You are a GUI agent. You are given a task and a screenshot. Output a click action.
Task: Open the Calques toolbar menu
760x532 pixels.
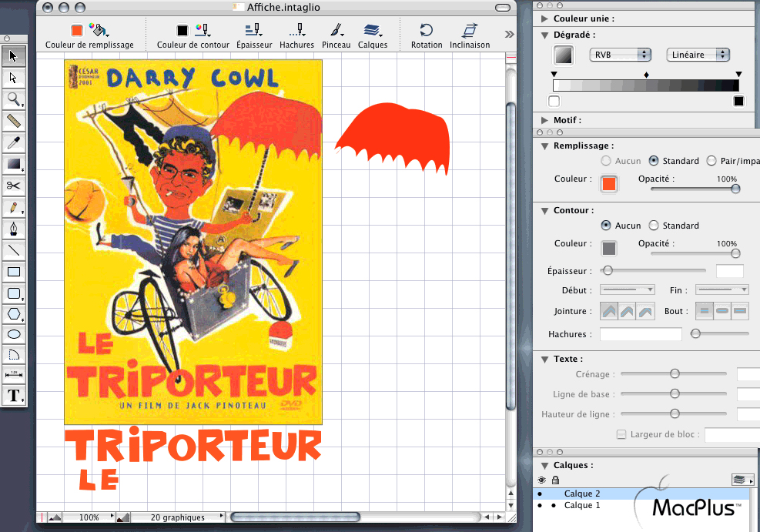point(372,30)
